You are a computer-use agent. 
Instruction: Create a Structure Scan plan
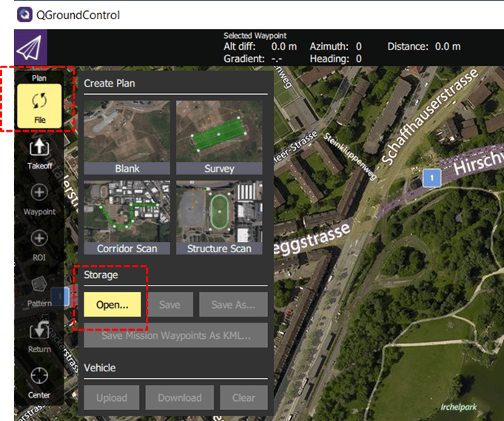[219, 218]
